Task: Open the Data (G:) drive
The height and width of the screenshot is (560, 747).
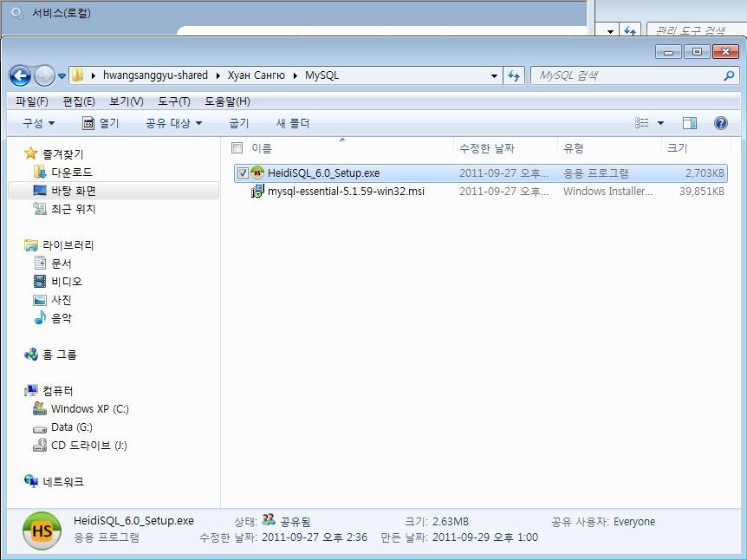Action: coord(72,427)
